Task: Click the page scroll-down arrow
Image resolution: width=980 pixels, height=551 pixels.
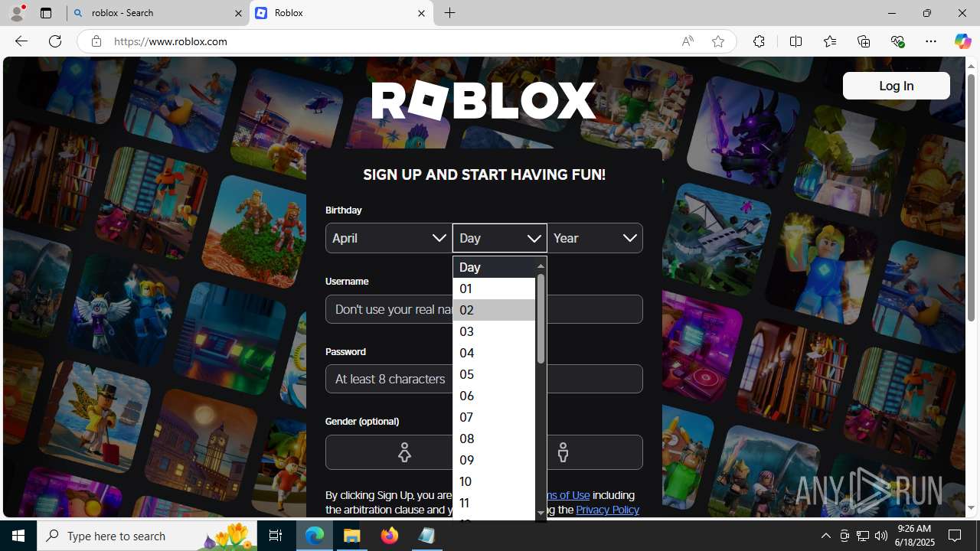Action: pos(971,508)
